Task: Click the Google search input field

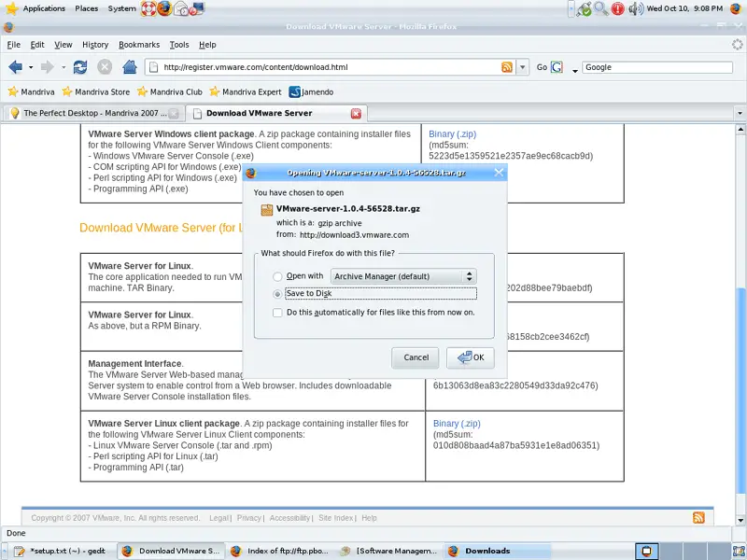Action: [x=657, y=67]
